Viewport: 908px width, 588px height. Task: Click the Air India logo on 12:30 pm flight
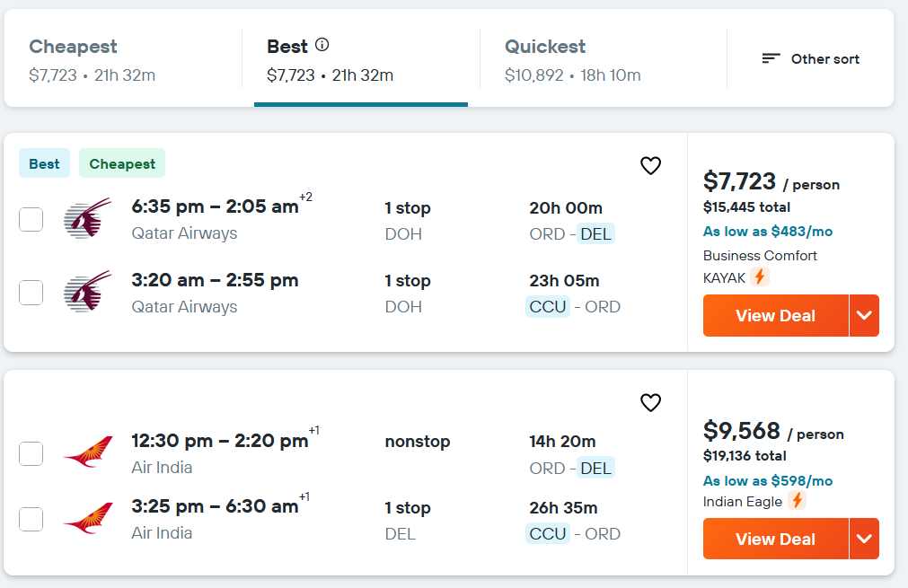(88, 453)
